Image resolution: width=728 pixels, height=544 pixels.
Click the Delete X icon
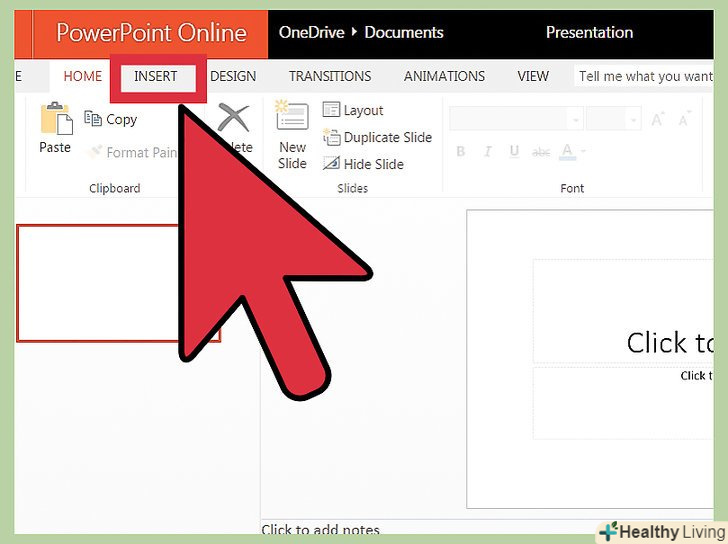click(x=234, y=117)
